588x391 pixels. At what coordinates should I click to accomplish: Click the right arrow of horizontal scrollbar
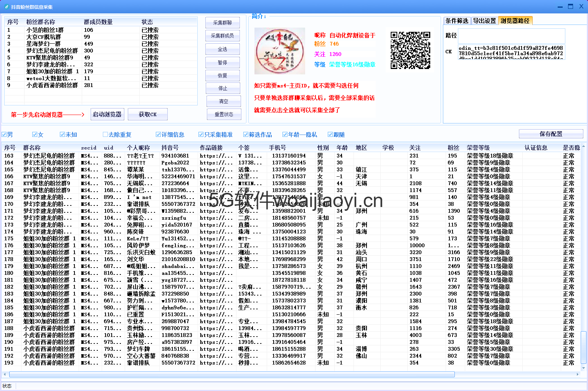coord(578,374)
